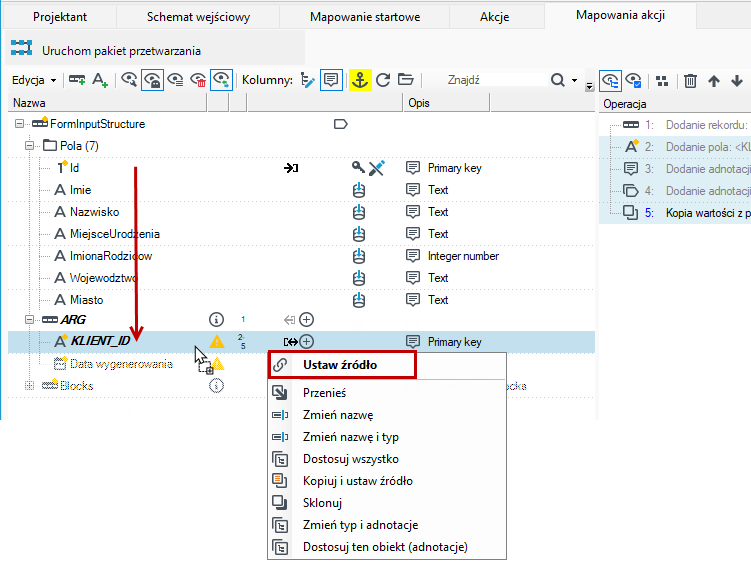
Task: Choose Przenieś from context menu
Action: tap(387, 393)
